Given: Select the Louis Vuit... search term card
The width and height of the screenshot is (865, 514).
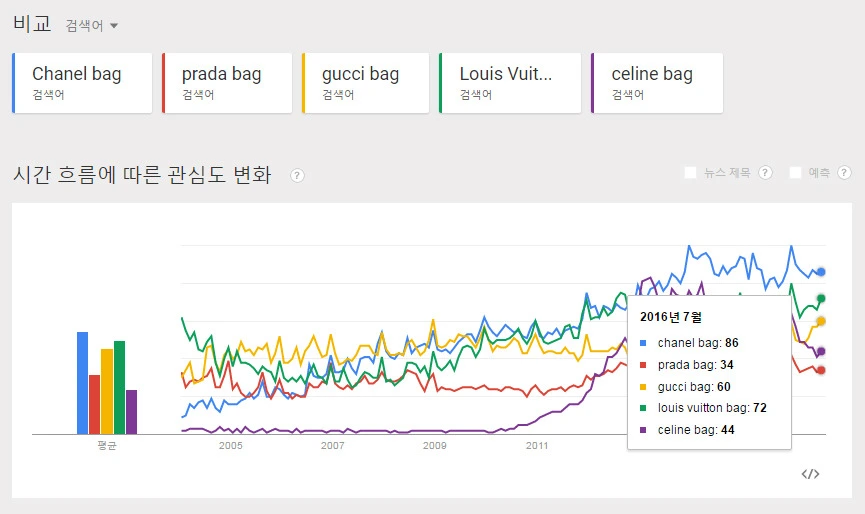Looking at the screenshot, I should click(510, 83).
